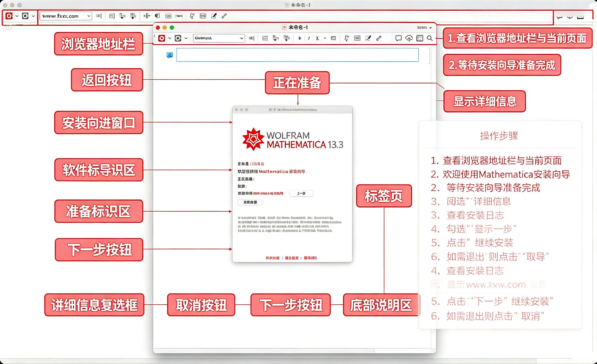Screen dimensions: 597x364
Task: Toggle bold formatting in front window toolbar
Action: pos(299,38)
